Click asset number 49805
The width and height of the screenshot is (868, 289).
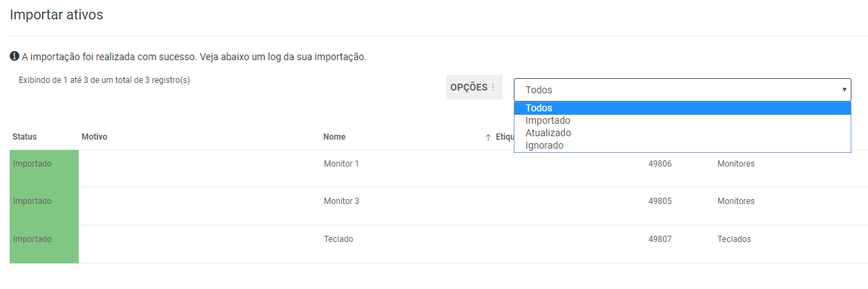click(660, 201)
